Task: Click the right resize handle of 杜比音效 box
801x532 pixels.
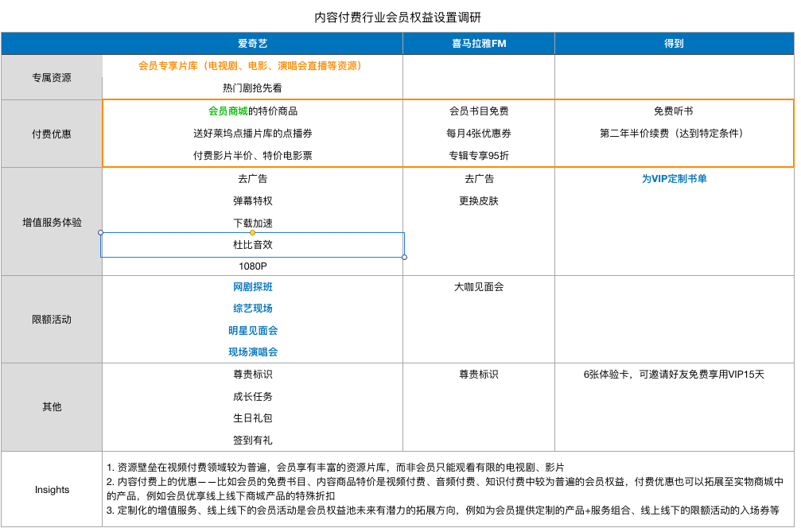Action: (x=404, y=257)
